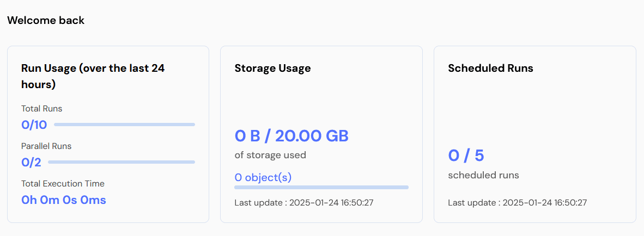644x236 pixels.
Task: Select the Storage Usage card heading
Action: pyautogui.click(x=272, y=69)
